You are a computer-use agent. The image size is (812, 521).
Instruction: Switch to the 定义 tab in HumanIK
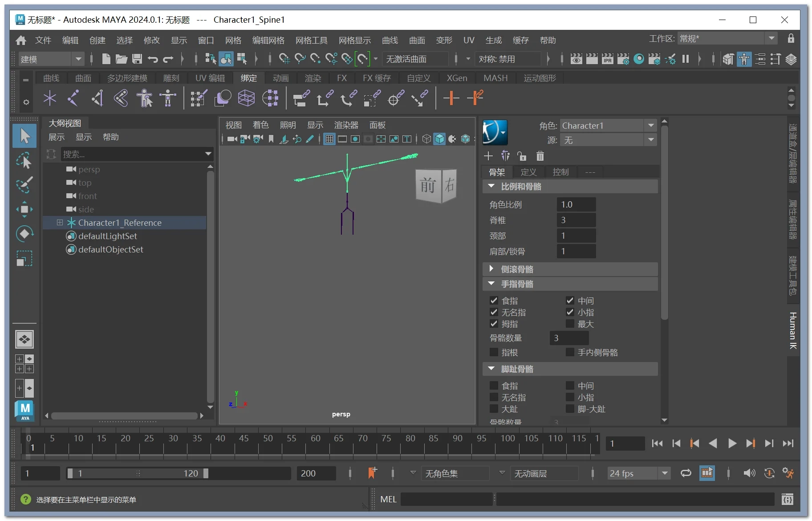pyautogui.click(x=528, y=172)
